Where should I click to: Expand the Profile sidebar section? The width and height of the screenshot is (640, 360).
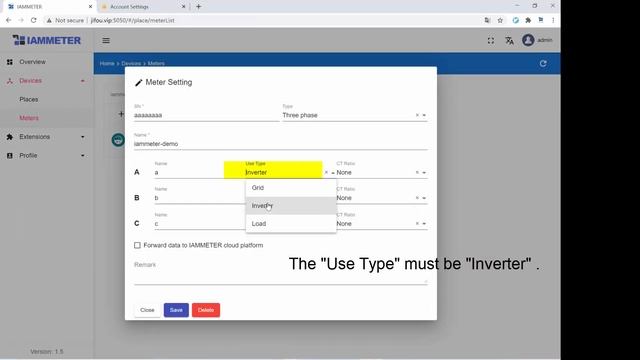(82, 156)
